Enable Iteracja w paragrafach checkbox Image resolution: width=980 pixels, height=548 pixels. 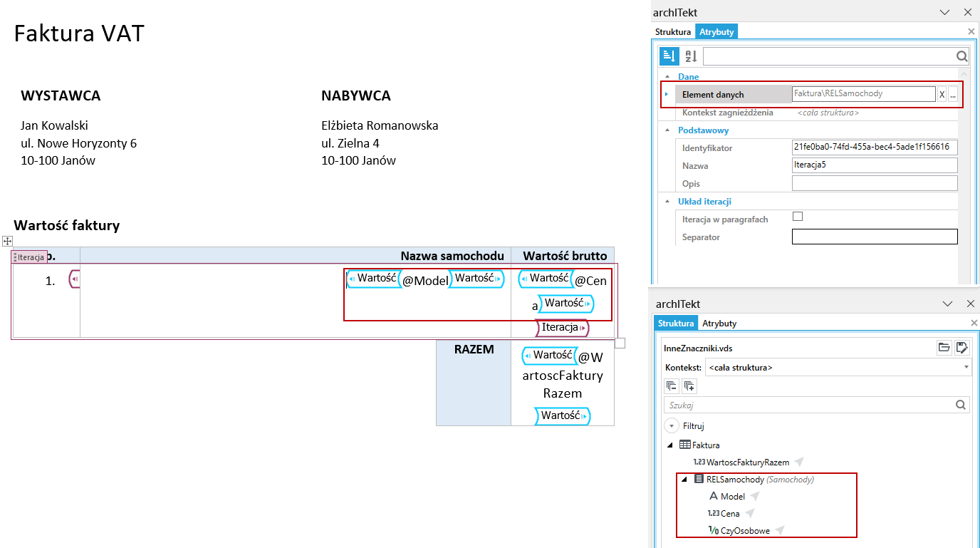798,217
